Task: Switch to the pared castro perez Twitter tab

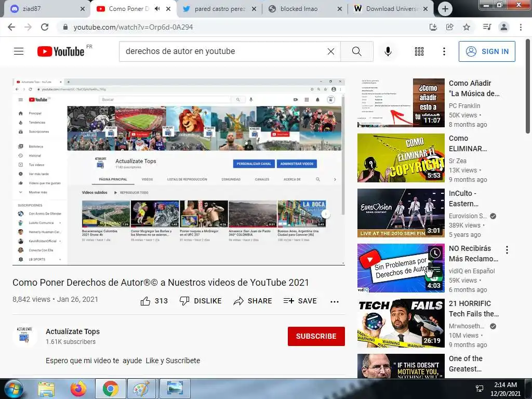Action: click(x=219, y=9)
